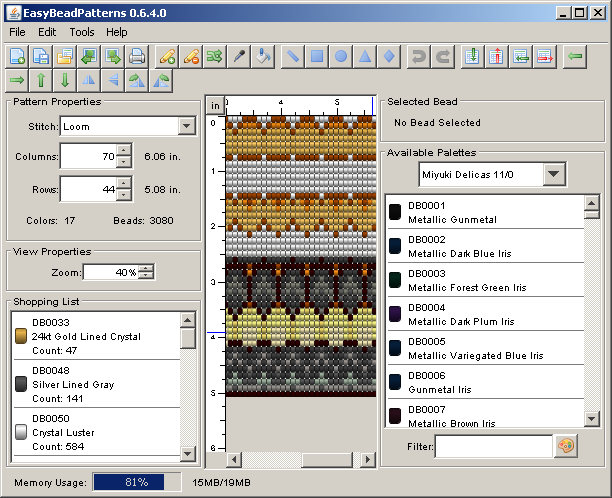Create a new pattern with the New icon

pyautogui.click(x=17, y=57)
